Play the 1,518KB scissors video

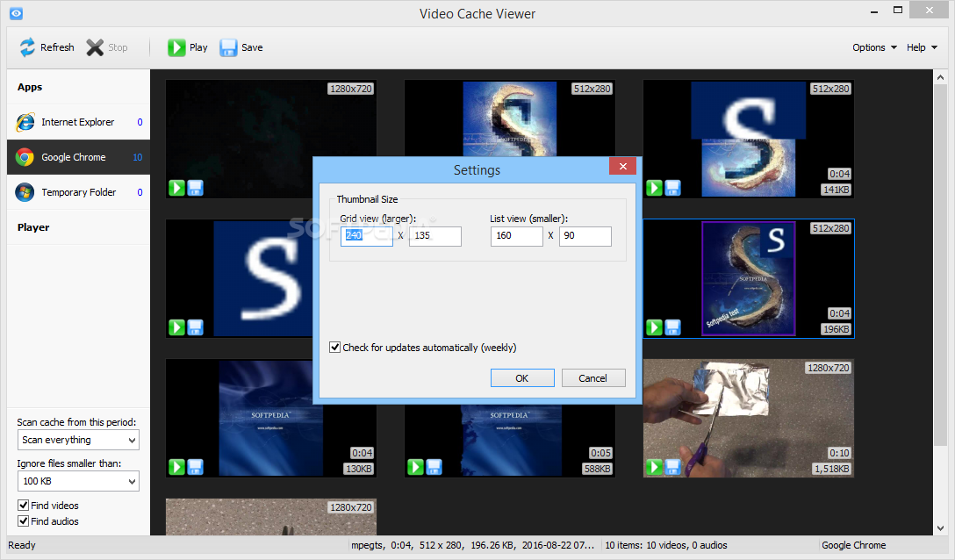click(654, 467)
